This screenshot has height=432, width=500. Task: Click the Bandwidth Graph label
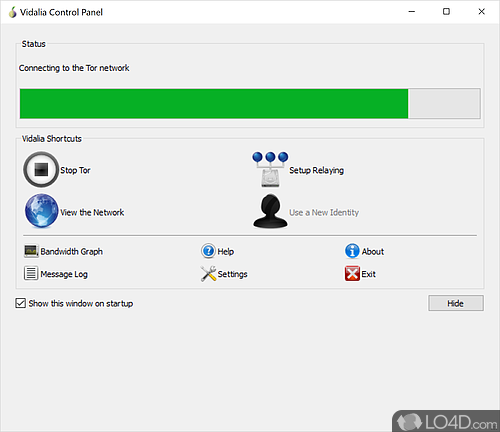(72, 251)
